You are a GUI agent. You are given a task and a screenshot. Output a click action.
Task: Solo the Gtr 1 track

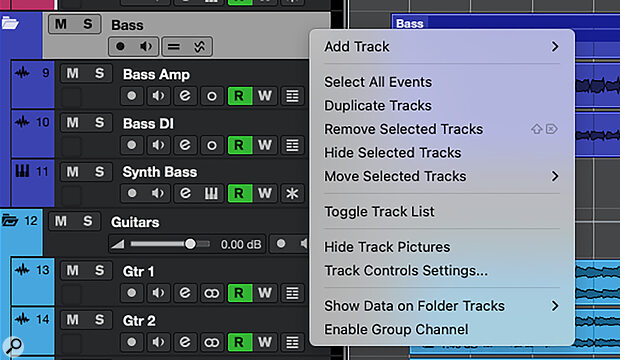coord(99,271)
